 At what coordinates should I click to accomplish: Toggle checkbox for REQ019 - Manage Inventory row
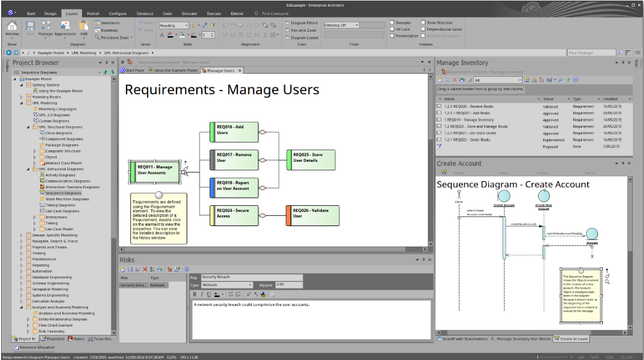point(439,120)
